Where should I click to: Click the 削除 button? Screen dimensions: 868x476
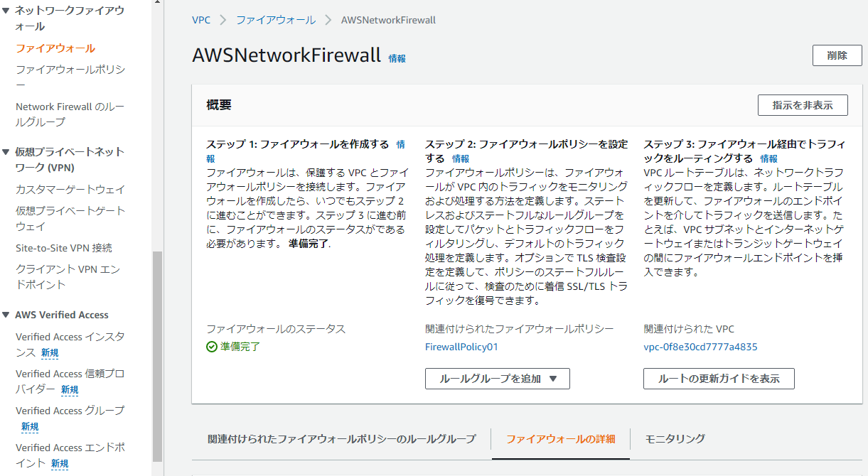pos(837,55)
